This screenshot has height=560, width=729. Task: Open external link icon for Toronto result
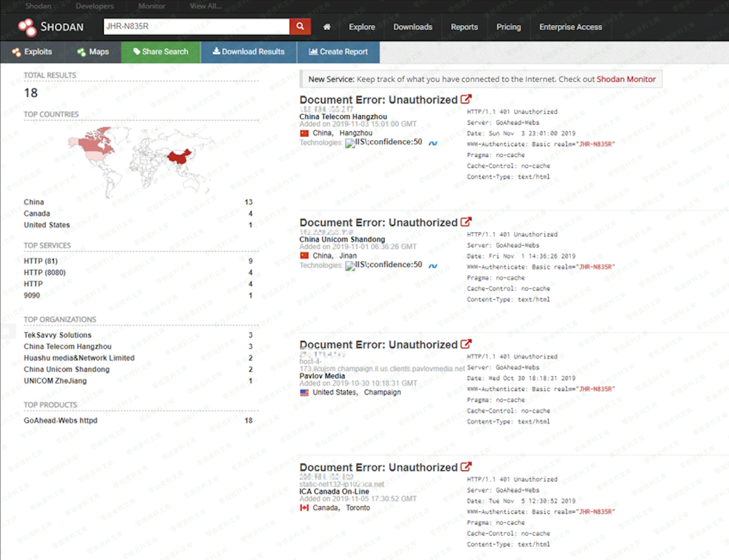click(x=466, y=467)
